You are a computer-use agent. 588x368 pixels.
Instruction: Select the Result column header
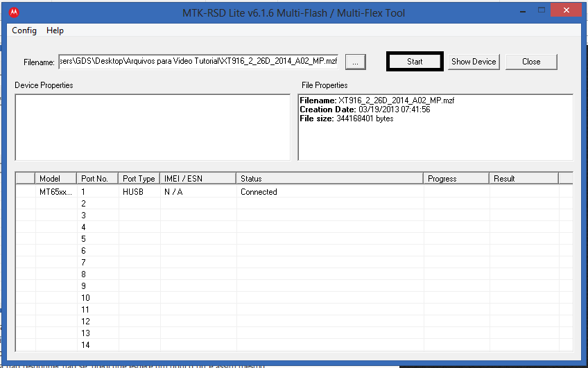[x=524, y=178]
